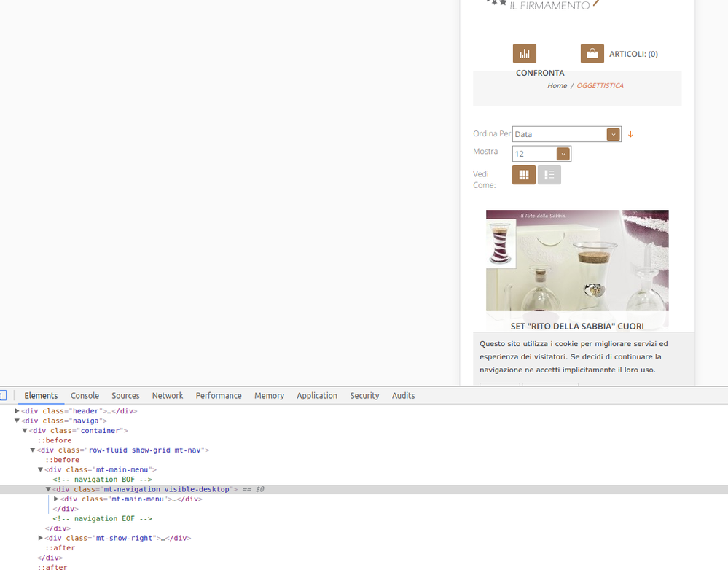Select the row-fluid show-grid mt-nav element

click(x=124, y=450)
